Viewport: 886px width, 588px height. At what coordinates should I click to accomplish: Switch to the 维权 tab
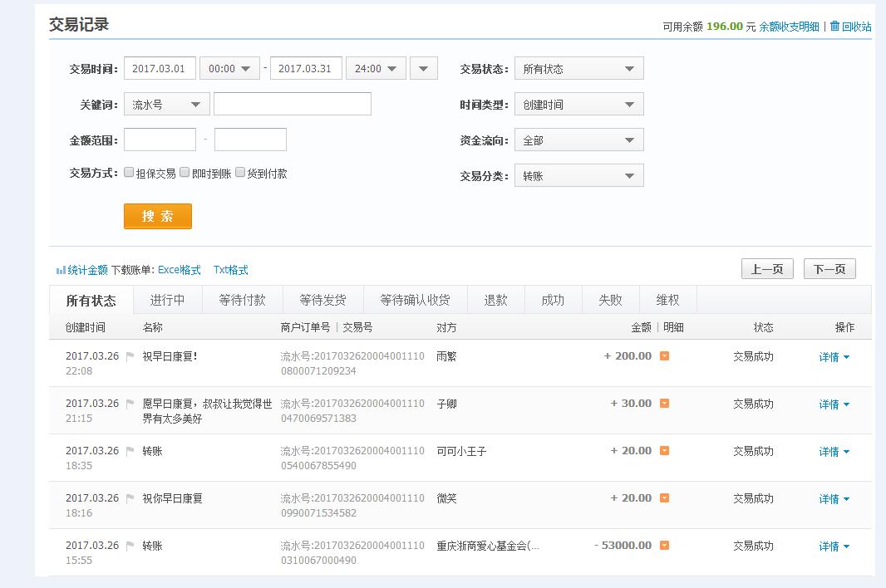tap(667, 300)
